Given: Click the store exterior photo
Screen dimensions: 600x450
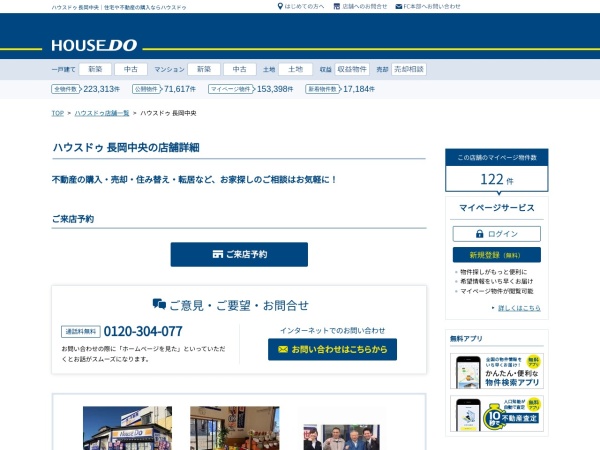Looking at the screenshot, I should tap(127, 428).
